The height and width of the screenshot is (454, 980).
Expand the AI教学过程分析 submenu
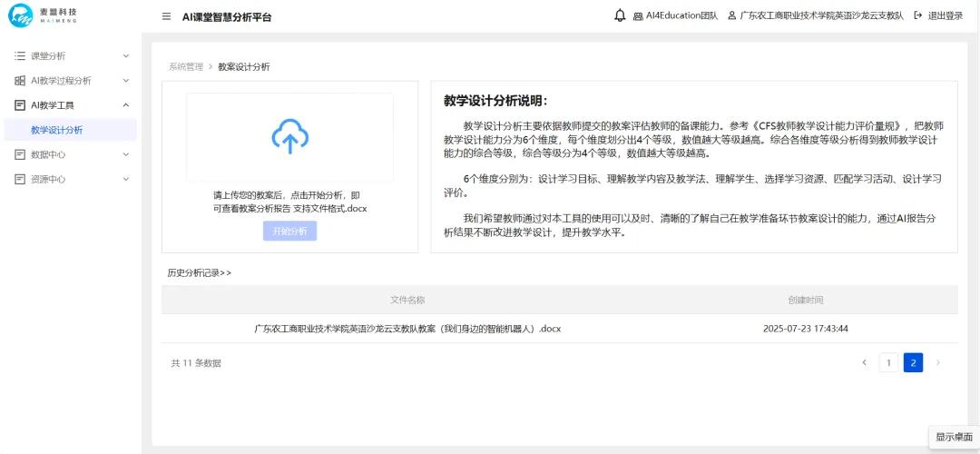125,81
